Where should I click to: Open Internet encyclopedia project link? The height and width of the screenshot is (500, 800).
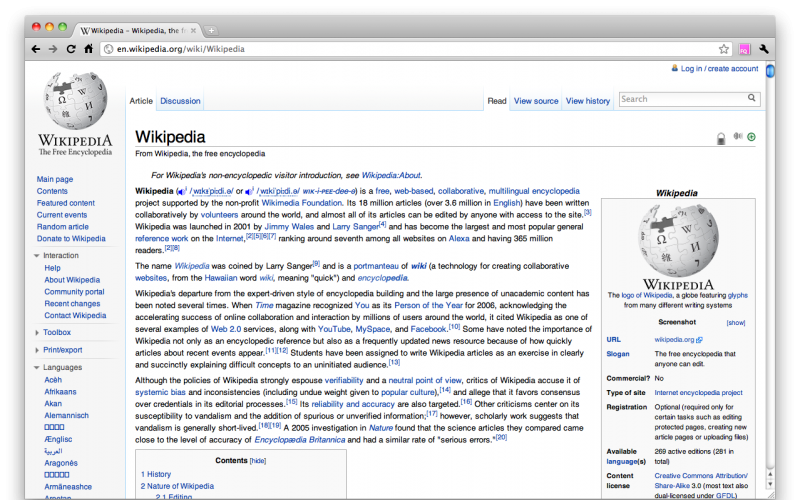[x=698, y=393]
